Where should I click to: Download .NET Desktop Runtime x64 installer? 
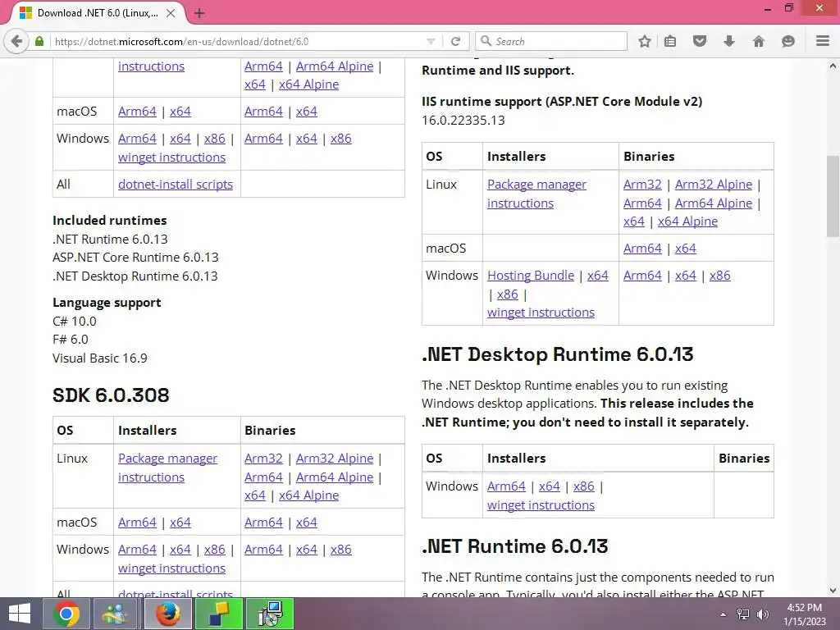[x=549, y=486]
